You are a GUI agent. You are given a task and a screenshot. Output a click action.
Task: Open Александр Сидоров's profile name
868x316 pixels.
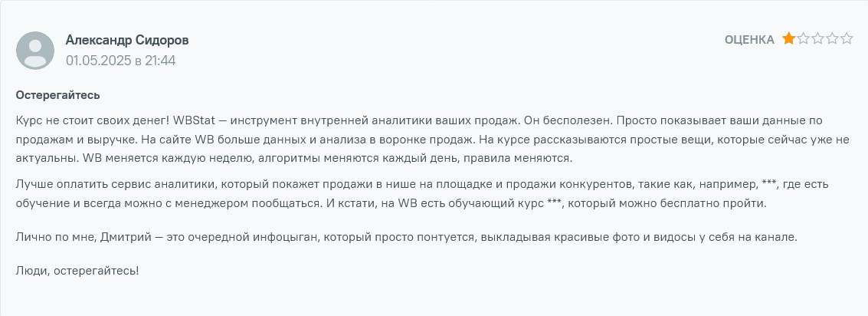pyautogui.click(x=127, y=40)
